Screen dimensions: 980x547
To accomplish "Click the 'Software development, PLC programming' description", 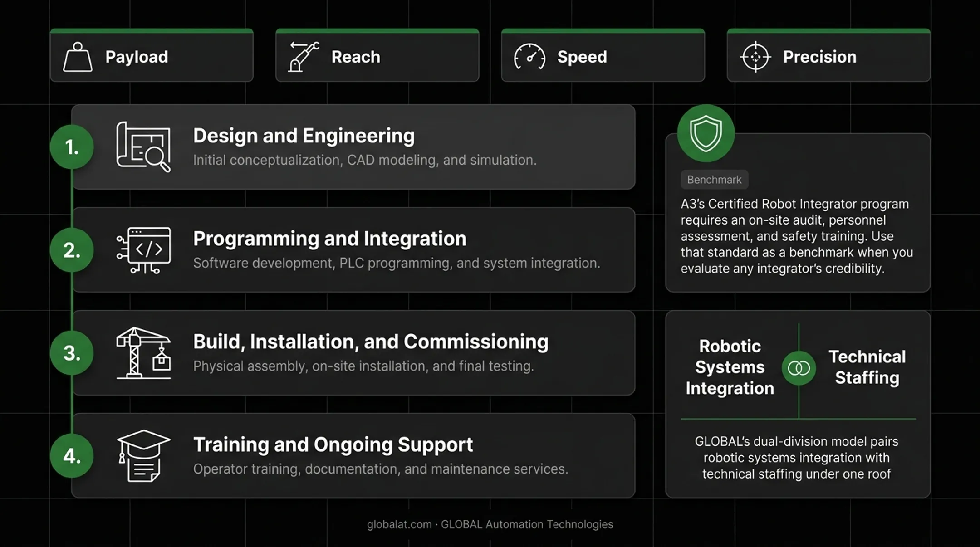I will point(397,263).
